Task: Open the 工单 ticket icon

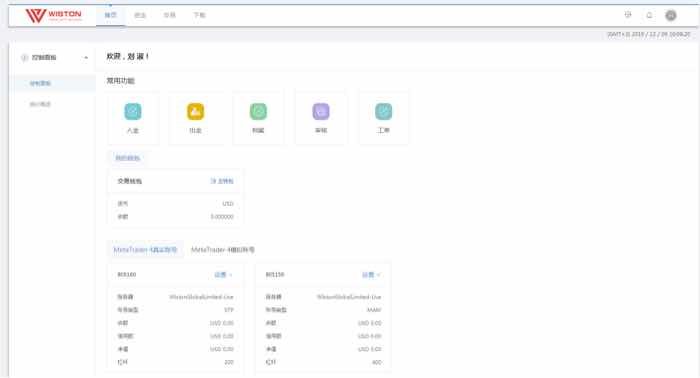Action: [383, 112]
